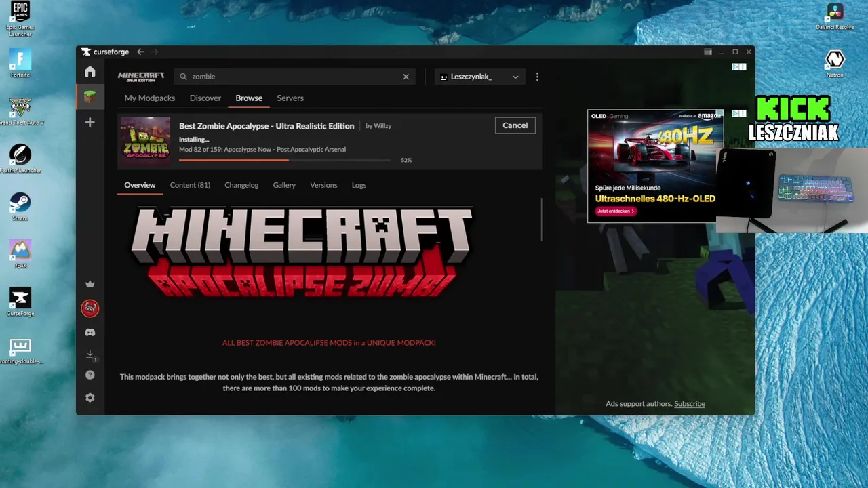This screenshot has height=488, width=868.
Task: Click the Jetzt entdecken ad button
Action: (616, 211)
